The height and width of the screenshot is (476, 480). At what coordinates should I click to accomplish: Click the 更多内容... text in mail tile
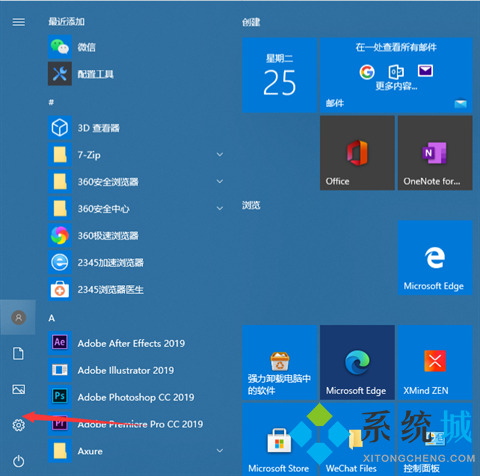[x=396, y=86]
